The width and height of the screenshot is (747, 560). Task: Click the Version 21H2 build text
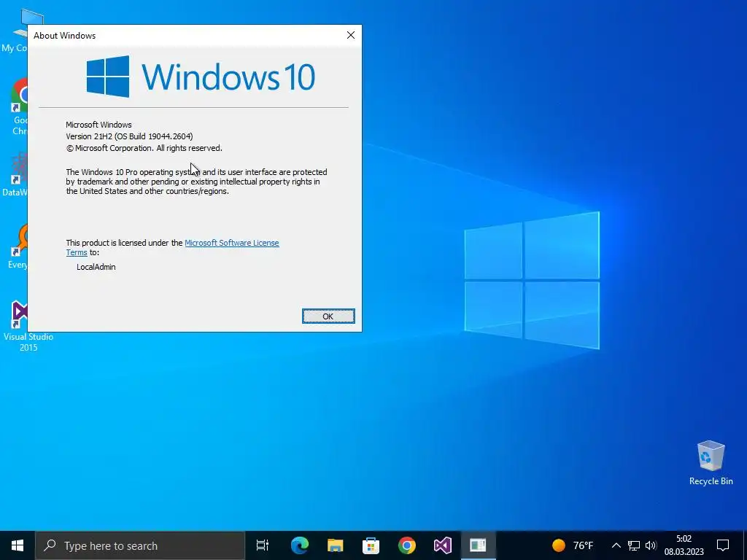pyautogui.click(x=129, y=136)
